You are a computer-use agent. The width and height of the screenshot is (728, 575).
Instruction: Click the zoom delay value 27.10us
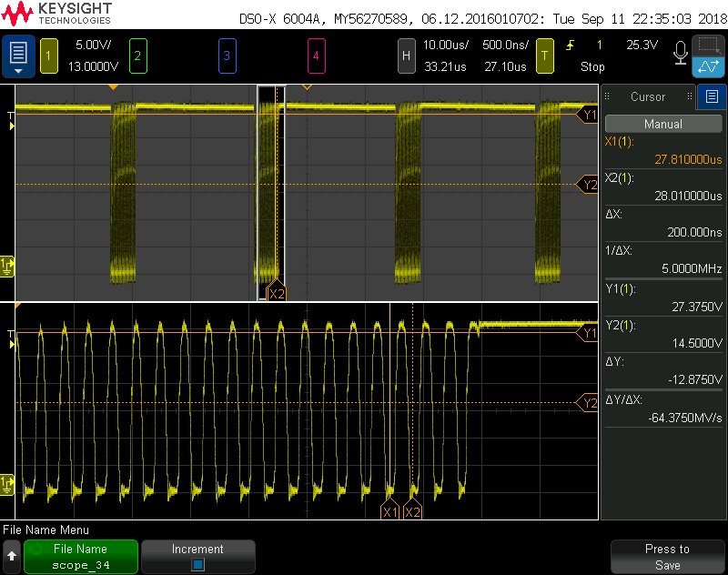click(x=506, y=66)
